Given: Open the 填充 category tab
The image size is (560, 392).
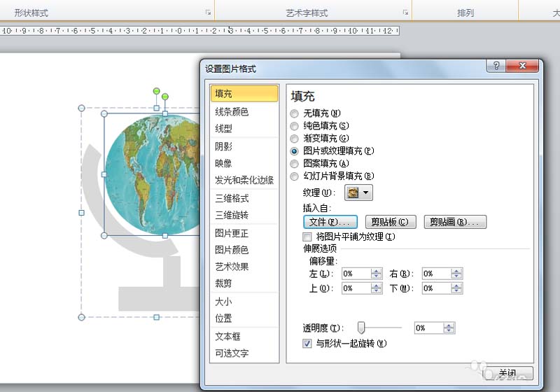Looking at the screenshot, I should 244,94.
